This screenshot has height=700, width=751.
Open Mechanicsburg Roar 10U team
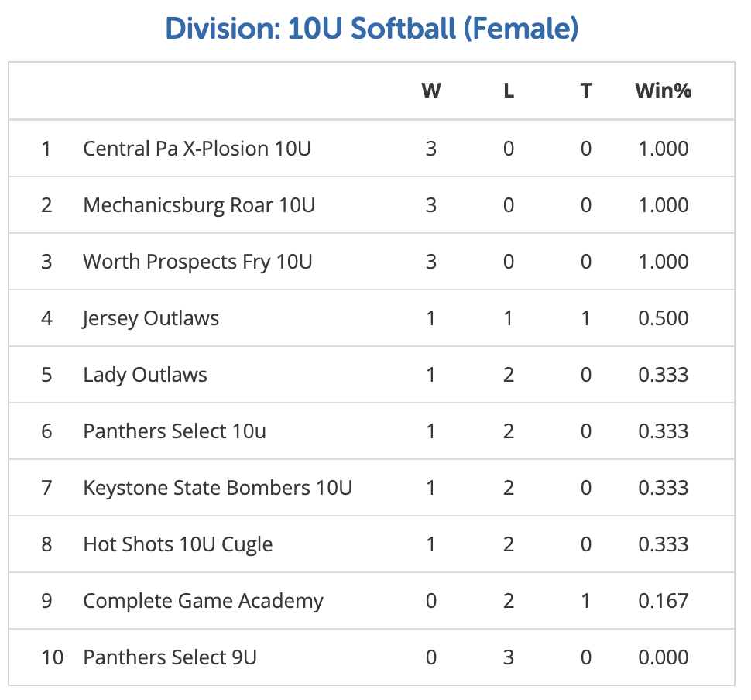point(199,205)
